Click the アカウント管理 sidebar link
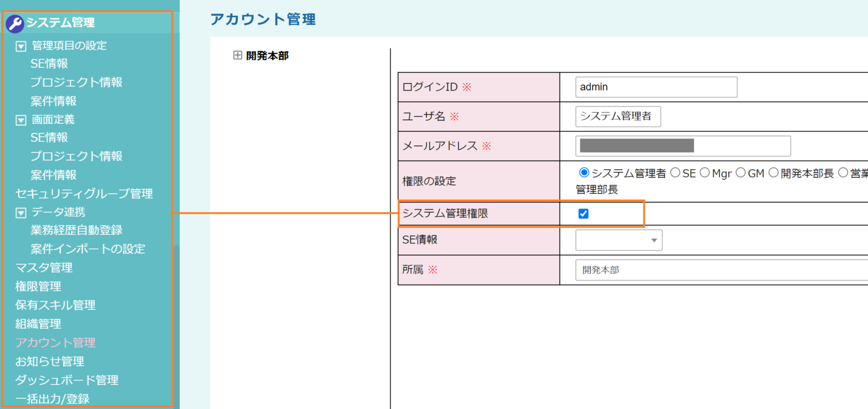 point(55,342)
